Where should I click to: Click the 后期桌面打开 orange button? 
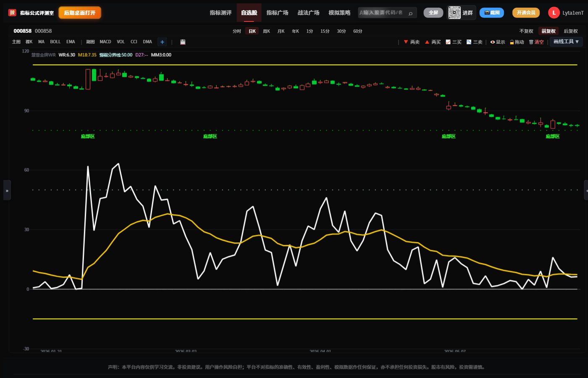point(80,13)
